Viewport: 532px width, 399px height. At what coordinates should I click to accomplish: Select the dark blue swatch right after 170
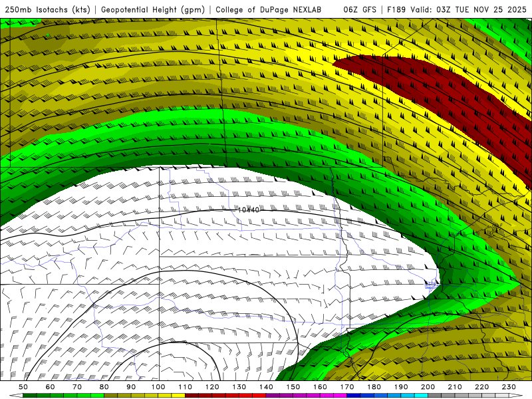tap(354, 396)
